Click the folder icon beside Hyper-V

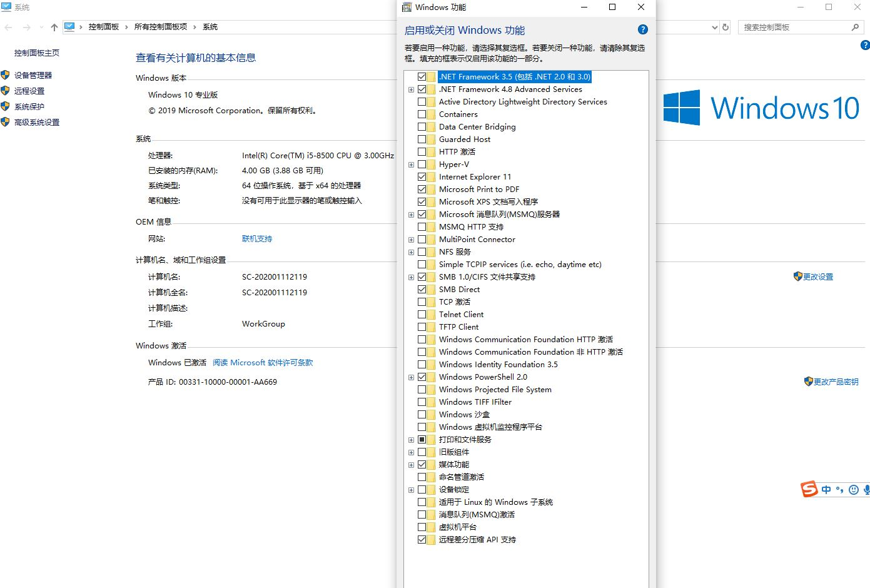click(431, 165)
